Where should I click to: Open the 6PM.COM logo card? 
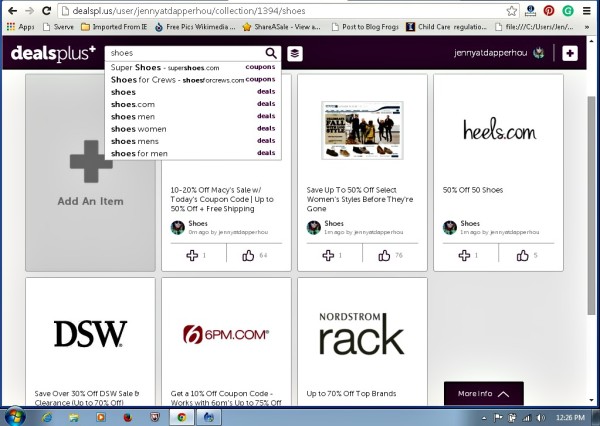coord(226,334)
